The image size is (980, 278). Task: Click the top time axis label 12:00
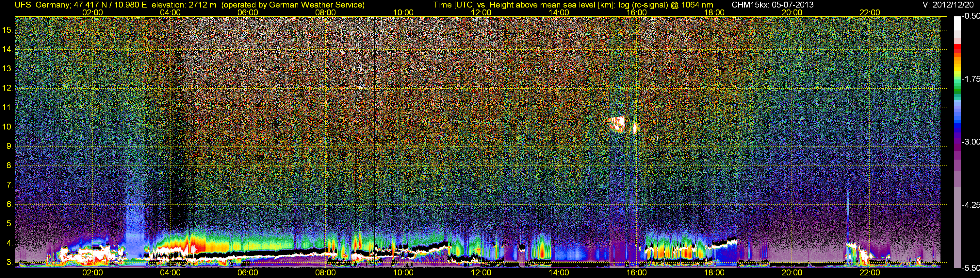tap(481, 12)
